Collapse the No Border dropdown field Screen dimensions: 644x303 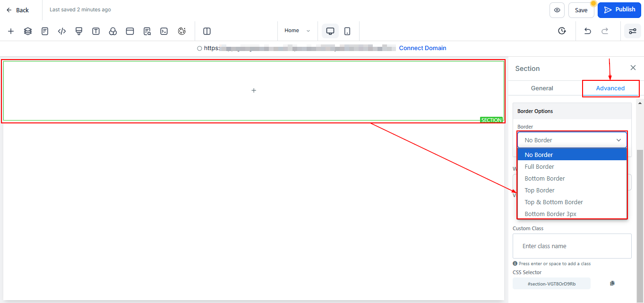572,140
